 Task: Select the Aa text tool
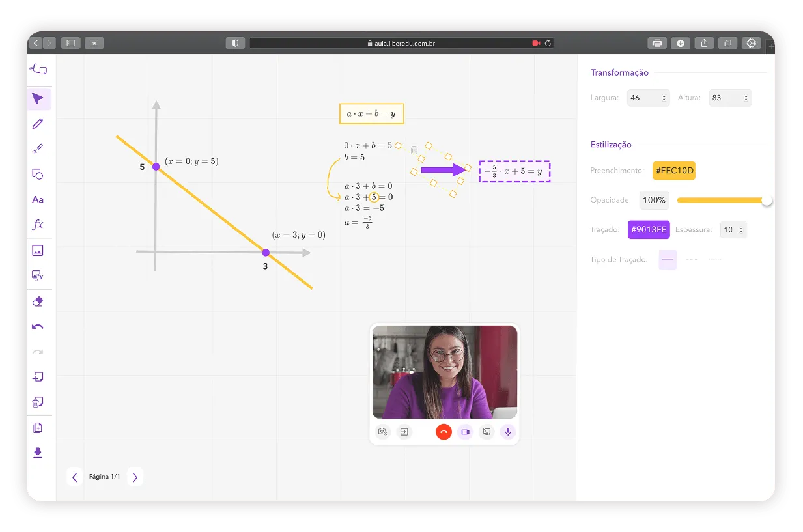pos(38,200)
